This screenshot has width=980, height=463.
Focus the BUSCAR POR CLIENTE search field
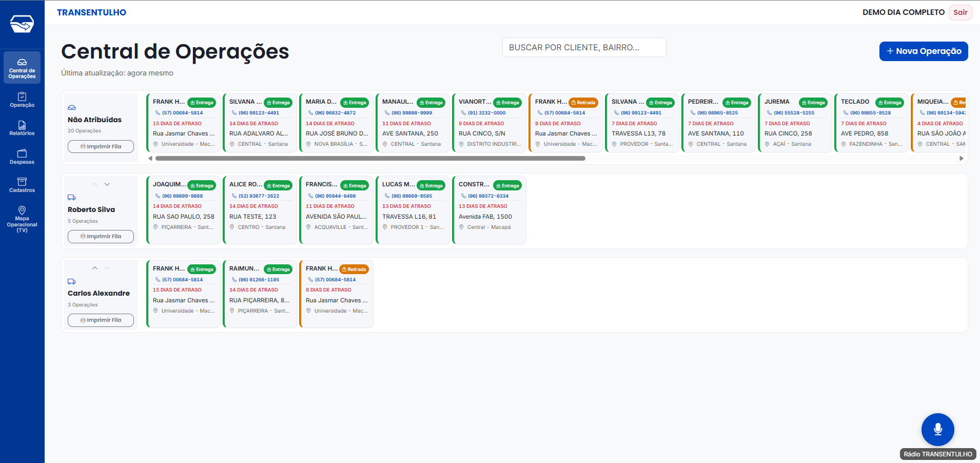coord(584,47)
